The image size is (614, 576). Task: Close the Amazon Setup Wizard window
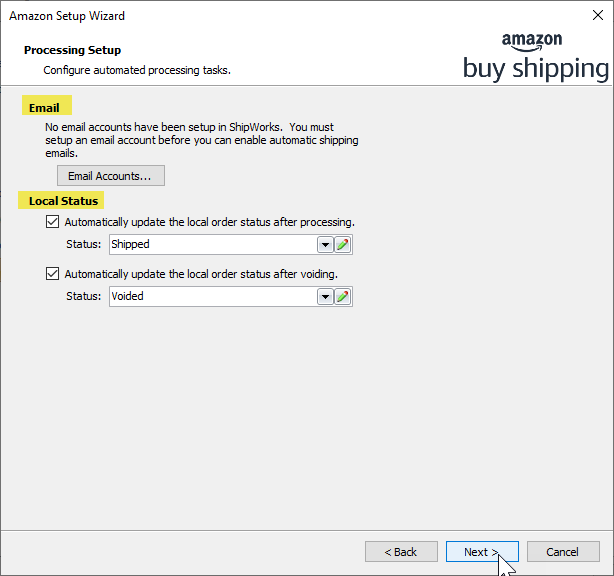(x=598, y=15)
